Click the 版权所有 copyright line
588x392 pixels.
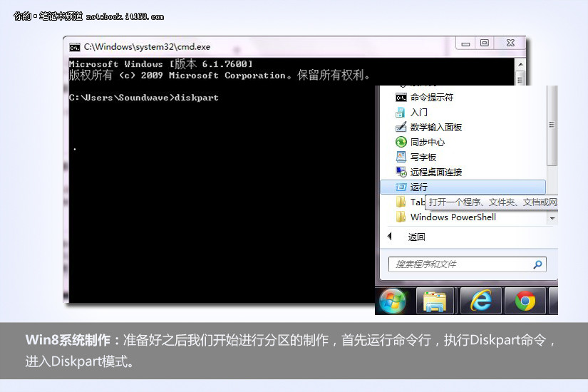click(x=220, y=76)
